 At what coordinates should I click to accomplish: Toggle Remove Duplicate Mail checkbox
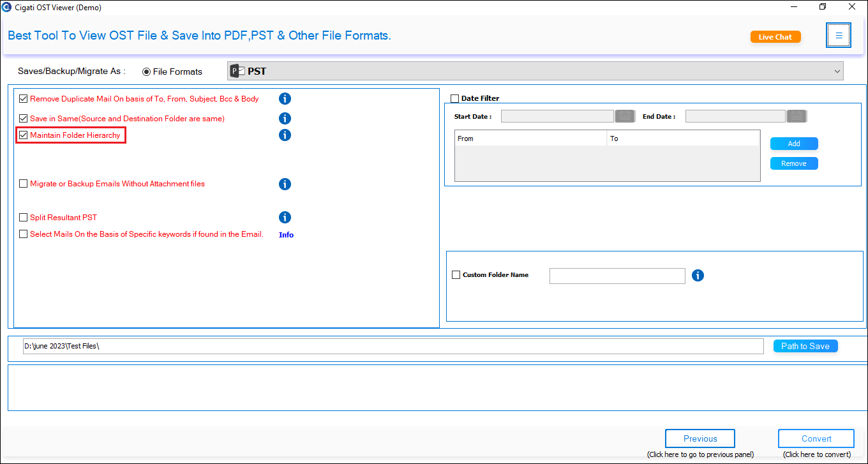pos(24,99)
